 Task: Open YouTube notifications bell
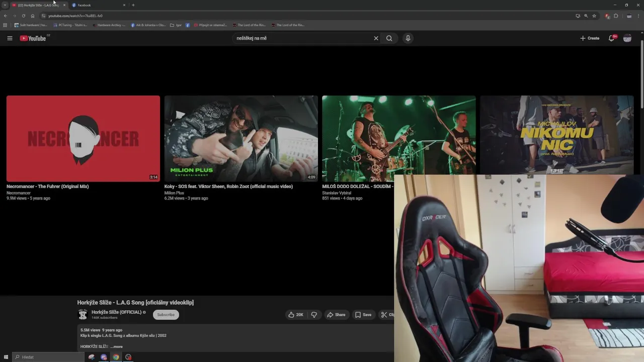611,38
